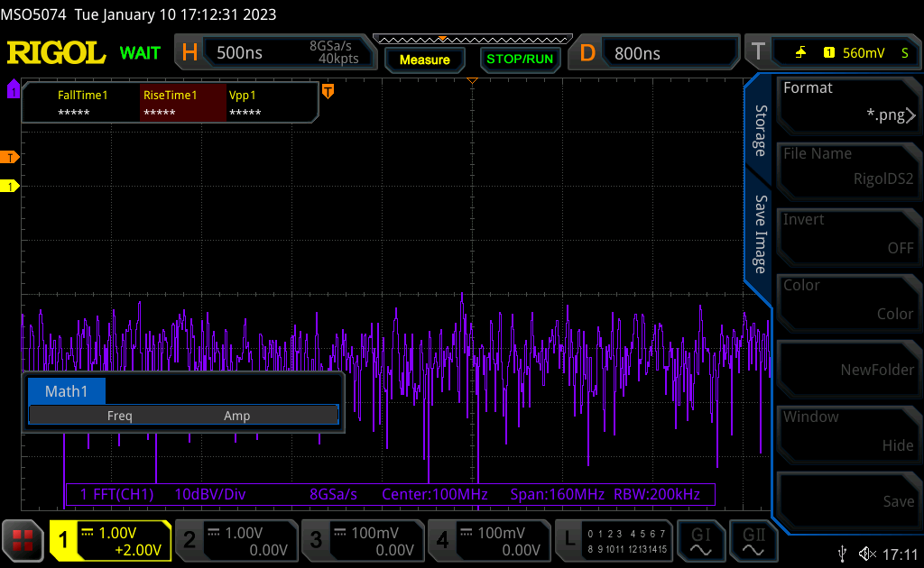Click the Freq column header

click(x=120, y=416)
